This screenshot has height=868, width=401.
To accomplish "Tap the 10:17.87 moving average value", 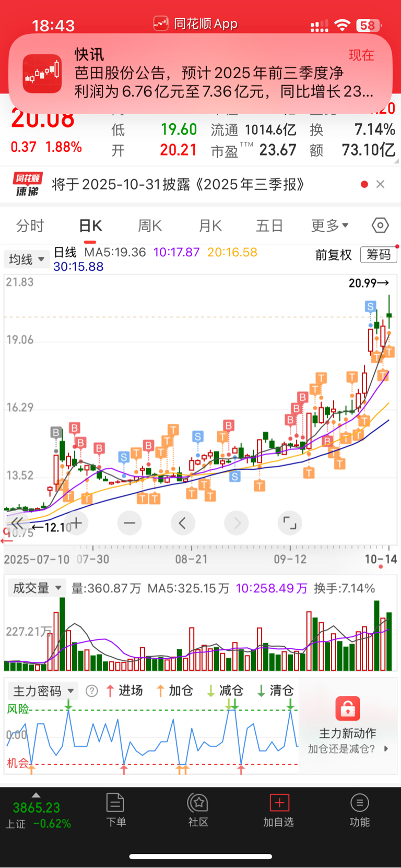I will pyautogui.click(x=176, y=253).
